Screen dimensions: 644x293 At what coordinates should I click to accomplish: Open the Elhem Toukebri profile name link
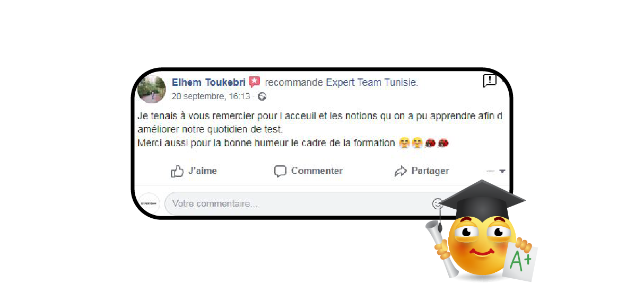click(208, 83)
